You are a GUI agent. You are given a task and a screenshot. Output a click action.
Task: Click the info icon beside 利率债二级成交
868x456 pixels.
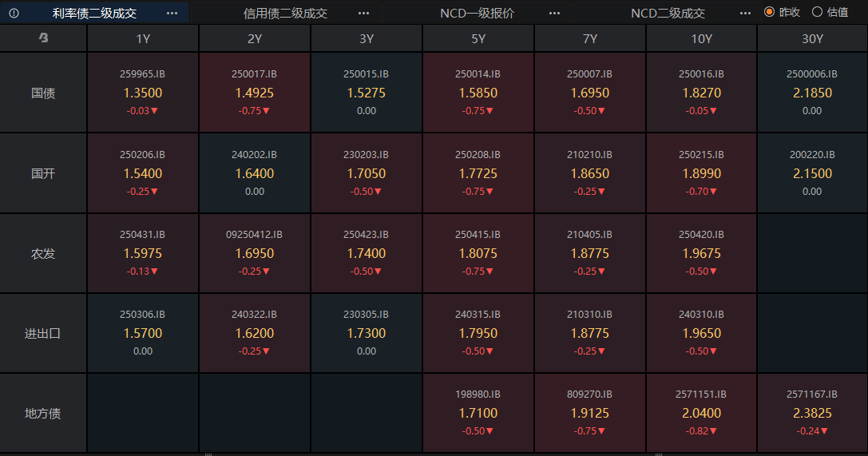(14, 13)
